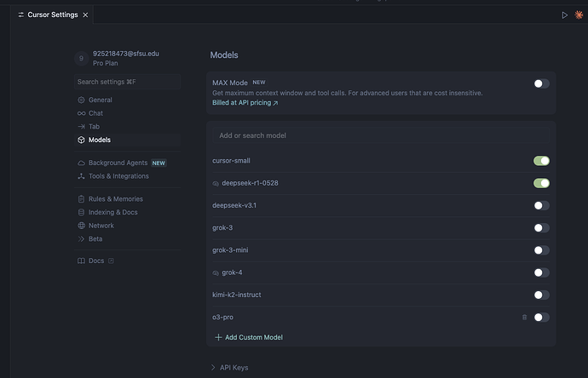Viewport: 588px width, 378px height.
Task: Click the deepseek-v3.1 model name
Action: (234, 205)
